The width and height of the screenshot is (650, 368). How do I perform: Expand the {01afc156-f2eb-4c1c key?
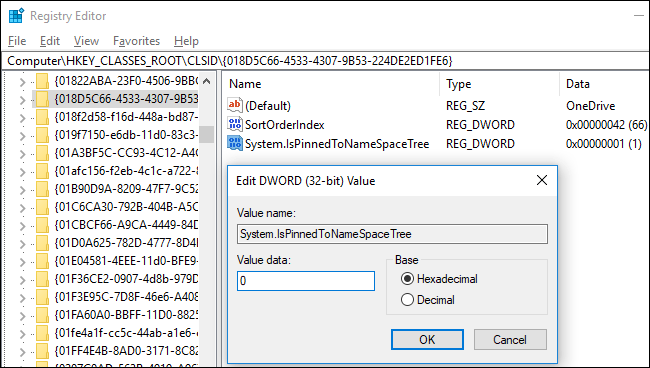[x=22, y=172]
